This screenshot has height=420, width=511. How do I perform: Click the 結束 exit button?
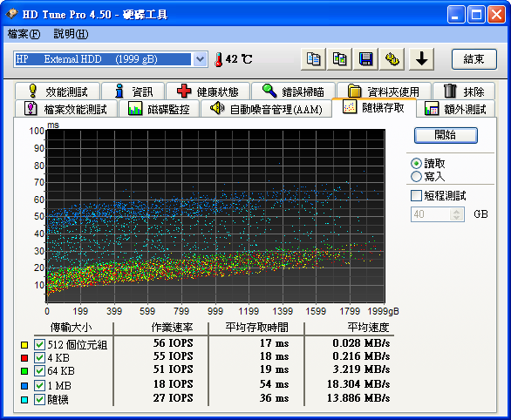[474, 59]
